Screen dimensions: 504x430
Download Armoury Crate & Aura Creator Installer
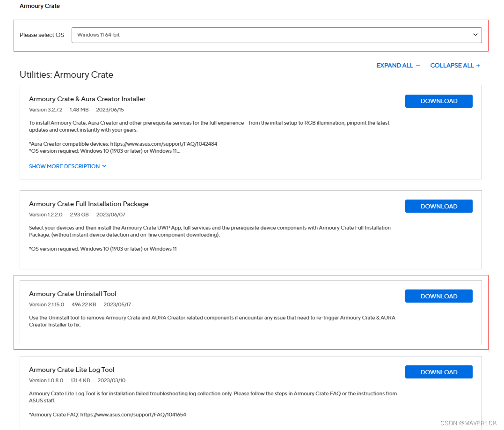click(439, 101)
